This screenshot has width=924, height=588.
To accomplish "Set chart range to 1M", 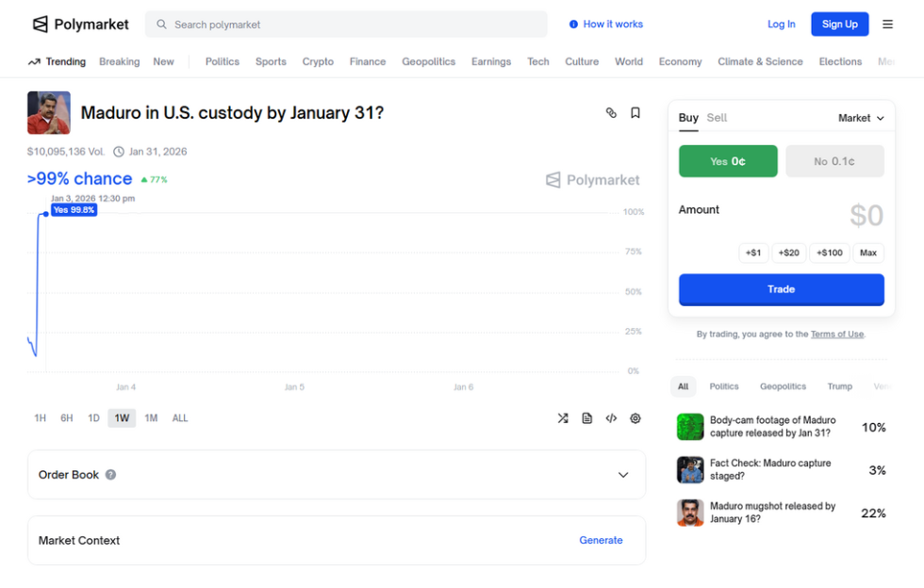I will [x=151, y=417].
